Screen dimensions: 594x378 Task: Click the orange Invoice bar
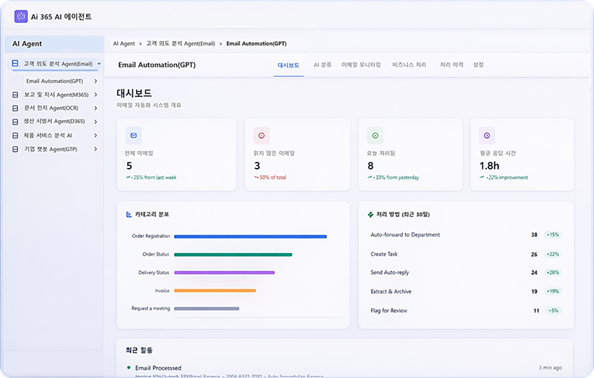[x=215, y=291]
